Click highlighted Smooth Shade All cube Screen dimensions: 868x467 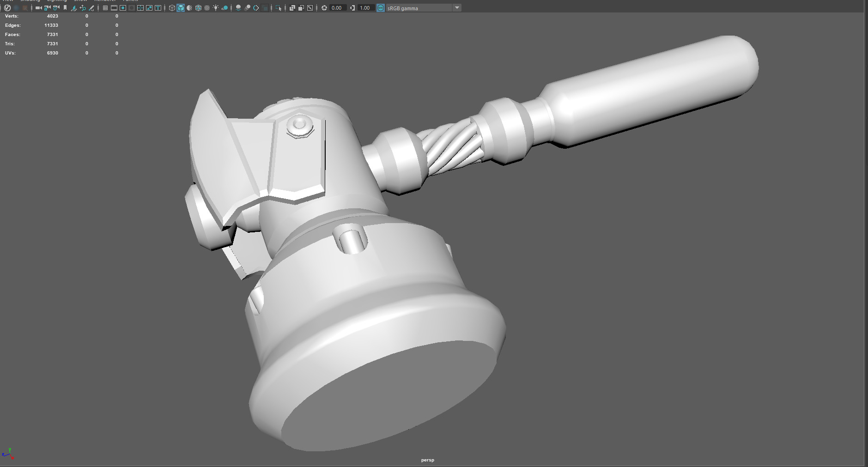[x=181, y=8]
